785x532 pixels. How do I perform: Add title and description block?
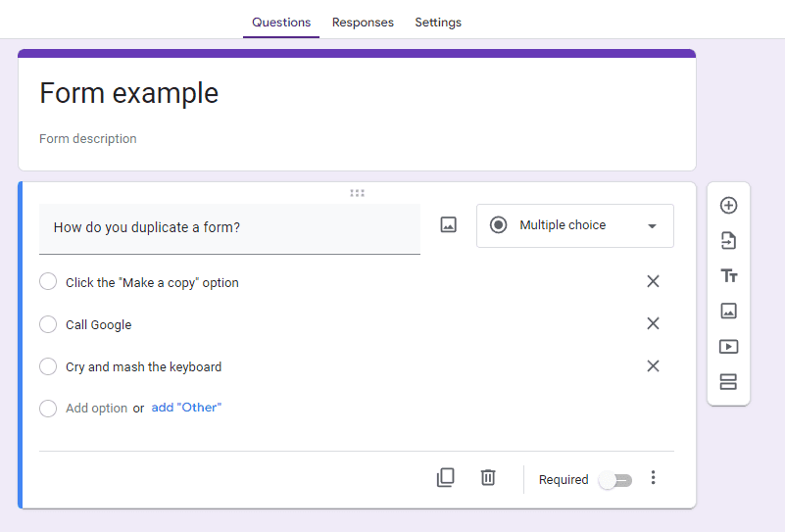coord(728,275)
